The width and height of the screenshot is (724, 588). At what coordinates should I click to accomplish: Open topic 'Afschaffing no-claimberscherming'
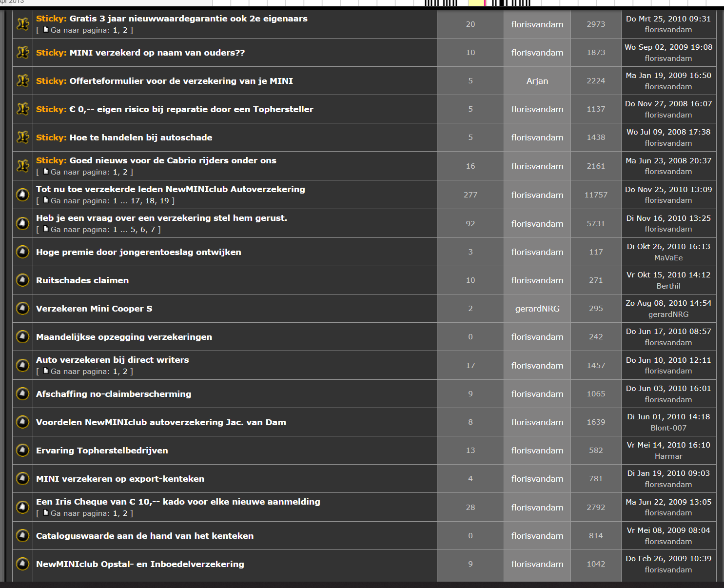point(114,394)
